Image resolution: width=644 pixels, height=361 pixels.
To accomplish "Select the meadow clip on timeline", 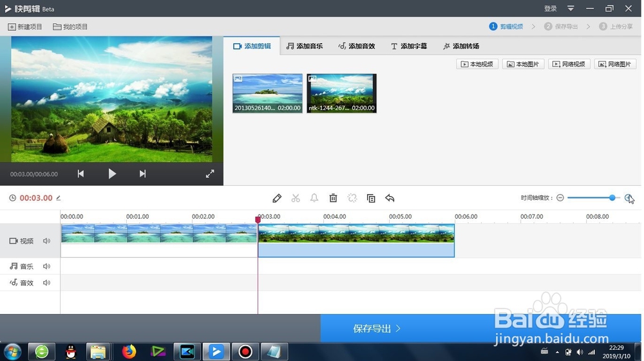I will (x=356, y=241).
